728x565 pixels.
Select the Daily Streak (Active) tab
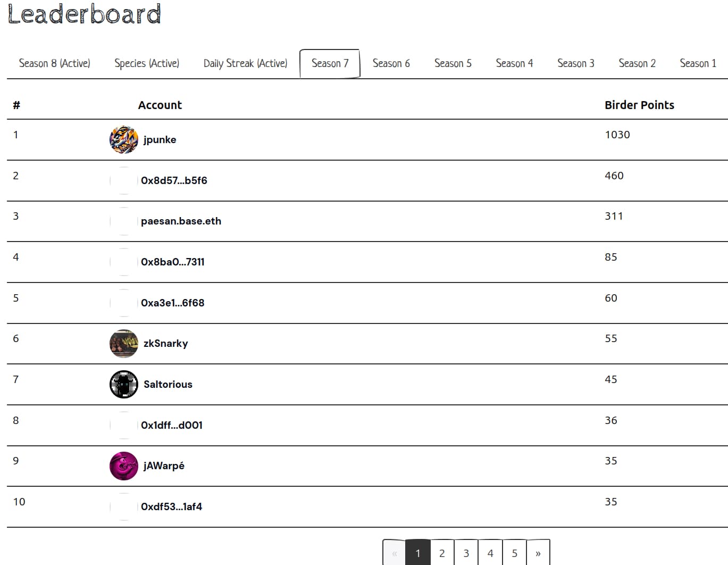245,63
